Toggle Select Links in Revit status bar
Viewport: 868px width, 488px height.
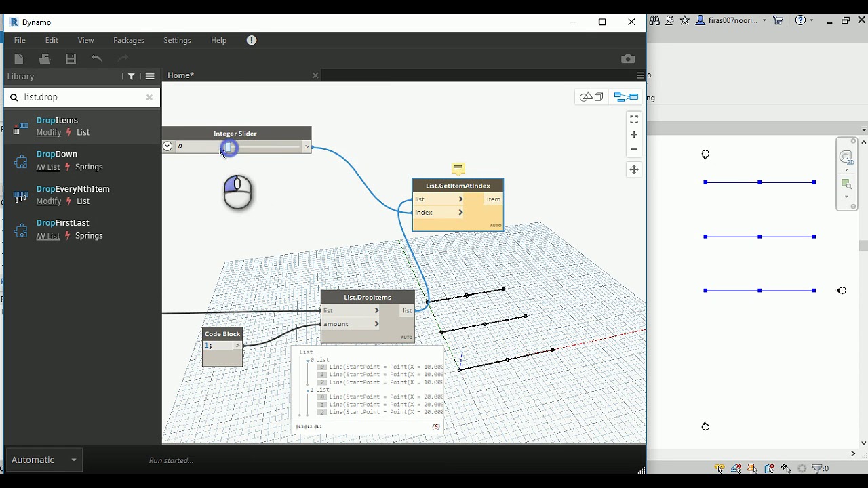tap(719, 468)
